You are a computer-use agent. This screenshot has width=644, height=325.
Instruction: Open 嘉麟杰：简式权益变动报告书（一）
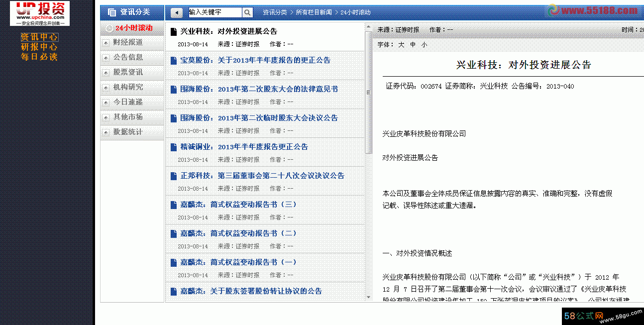pyautogui.click(x=238, y=262)
